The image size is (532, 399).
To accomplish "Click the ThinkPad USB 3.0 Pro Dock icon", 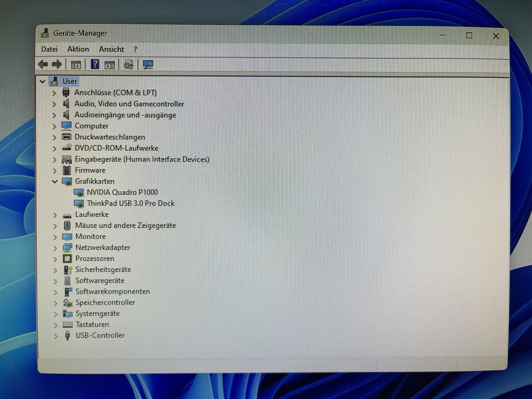I will [x=79, y=204].
